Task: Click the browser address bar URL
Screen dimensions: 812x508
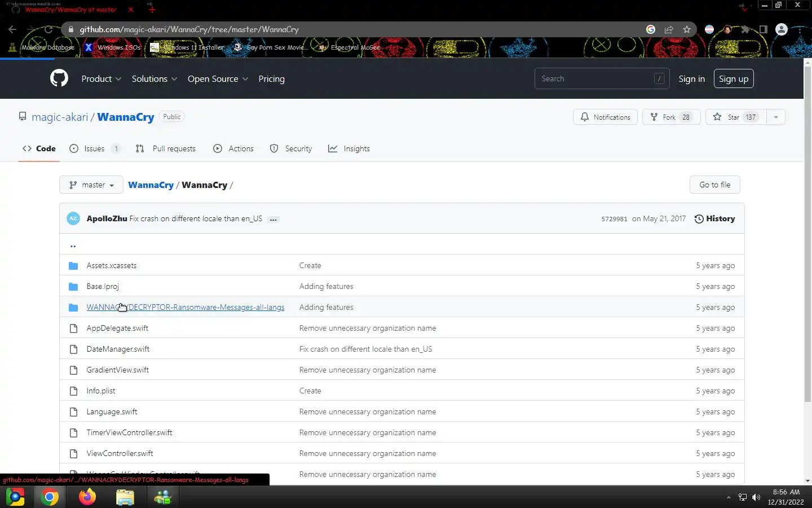Action: pyautogui.click(x=189, y=29)
